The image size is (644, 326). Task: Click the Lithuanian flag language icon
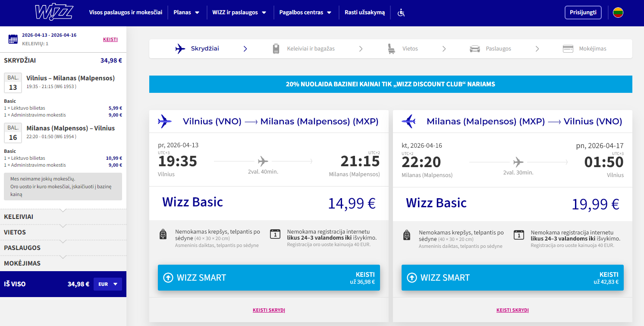pos(618,13)
